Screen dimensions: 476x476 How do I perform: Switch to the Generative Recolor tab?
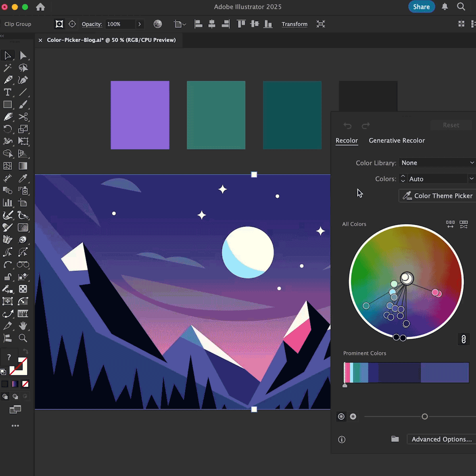(397, 140)
